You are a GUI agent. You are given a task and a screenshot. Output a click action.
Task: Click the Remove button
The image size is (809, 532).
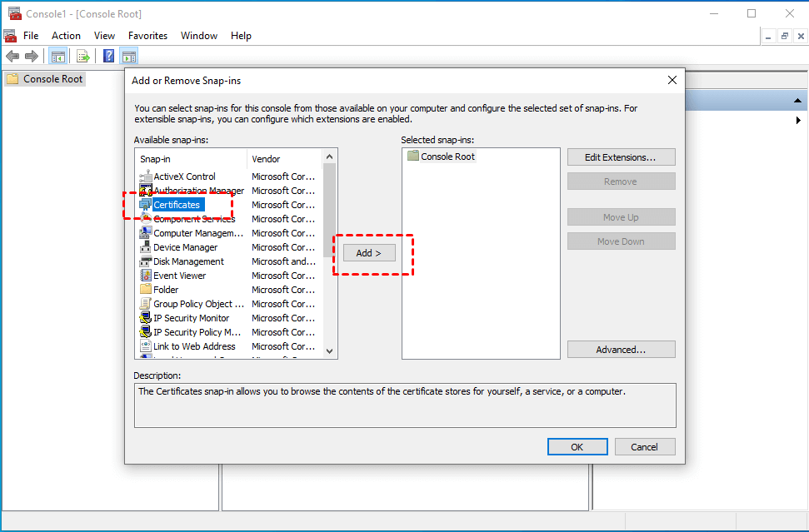(x=622, y=181)
